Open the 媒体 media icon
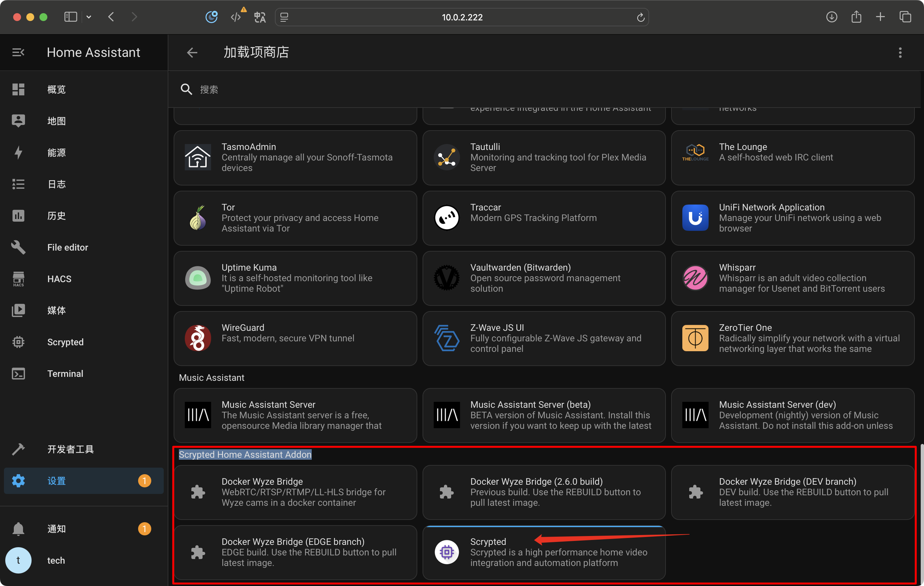The height and width of the screenshot is (586, 924). coord(18,310)
